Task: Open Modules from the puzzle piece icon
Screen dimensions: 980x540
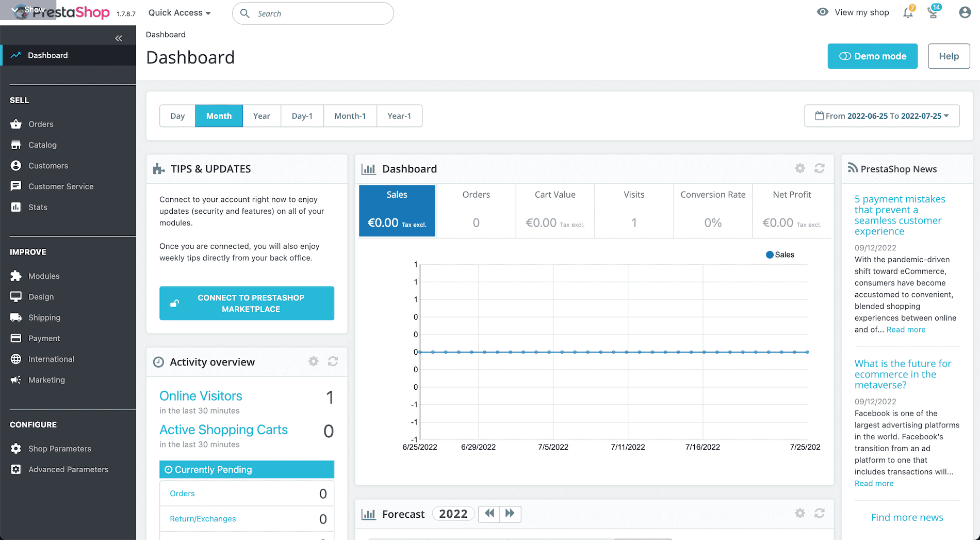Action: (16, 276)
